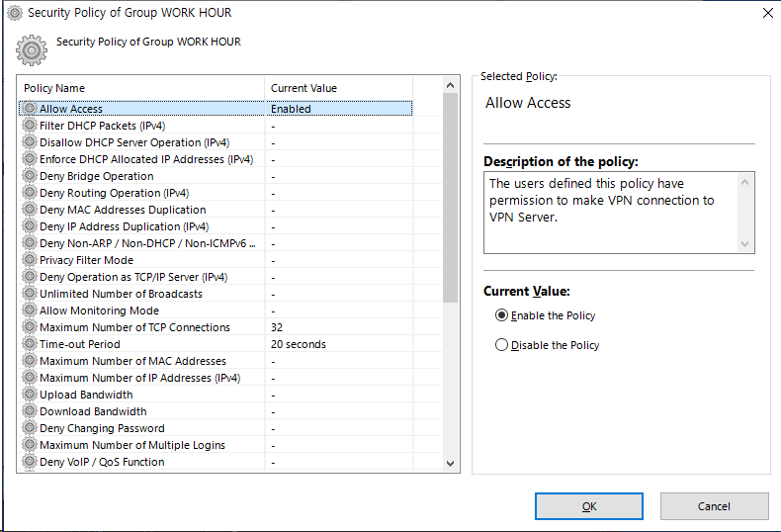Click gear icon beside Deny Bridge Operation

(30, 175)
